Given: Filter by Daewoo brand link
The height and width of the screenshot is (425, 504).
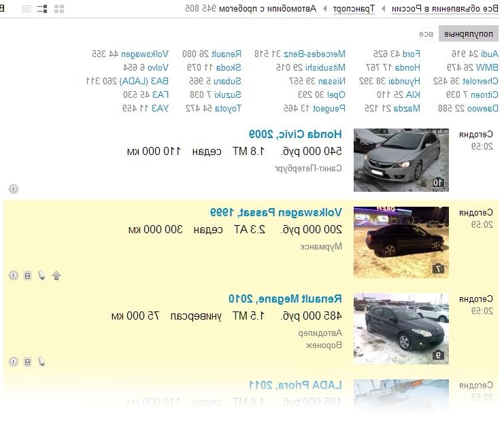Looking at the screenshot, I should coord(482,109).
